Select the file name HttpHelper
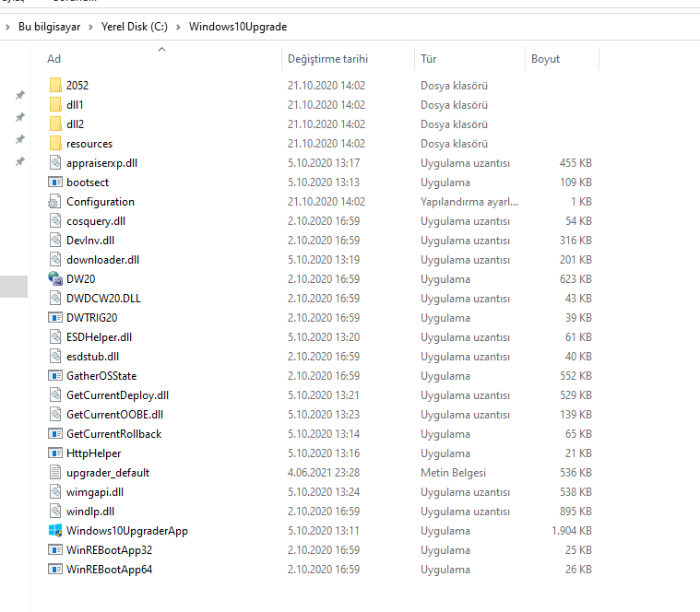The height and width of the screenshot is (612, 700). [x=94, y=453]
